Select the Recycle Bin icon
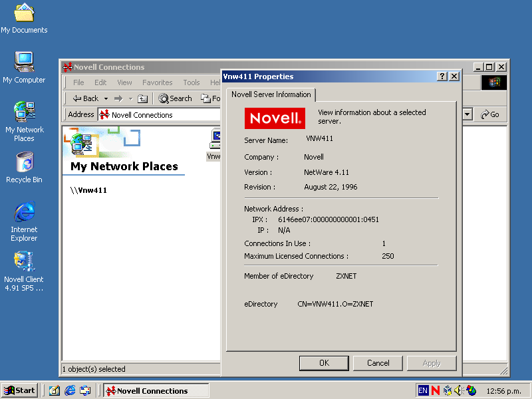 click(x=24, y=168)
